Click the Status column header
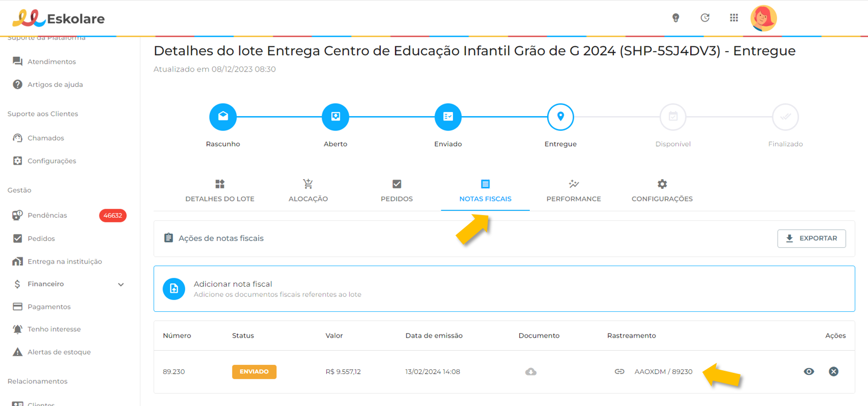Image resolution: width=868 pixels, height=406 pixels. [243, 336]
